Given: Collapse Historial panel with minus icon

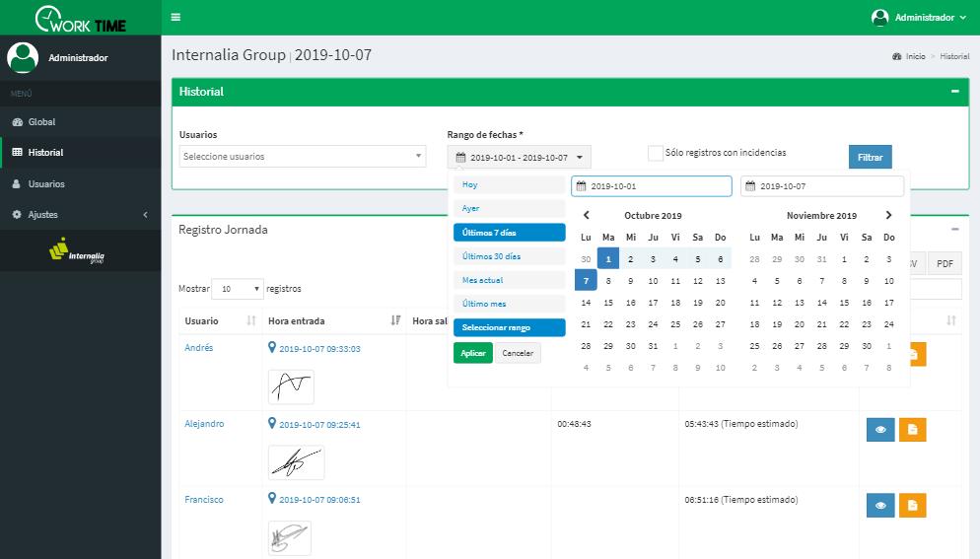Looking at the screenshot, I should pos(954,92).
